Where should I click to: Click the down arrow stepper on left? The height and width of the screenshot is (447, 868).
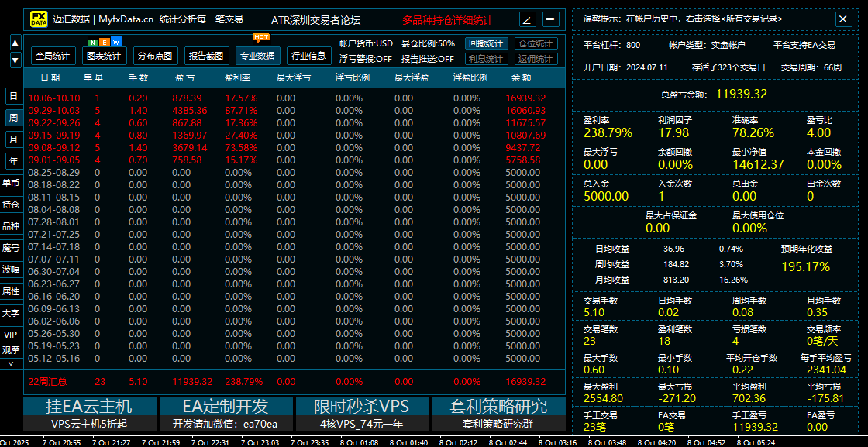click(15, 60)
